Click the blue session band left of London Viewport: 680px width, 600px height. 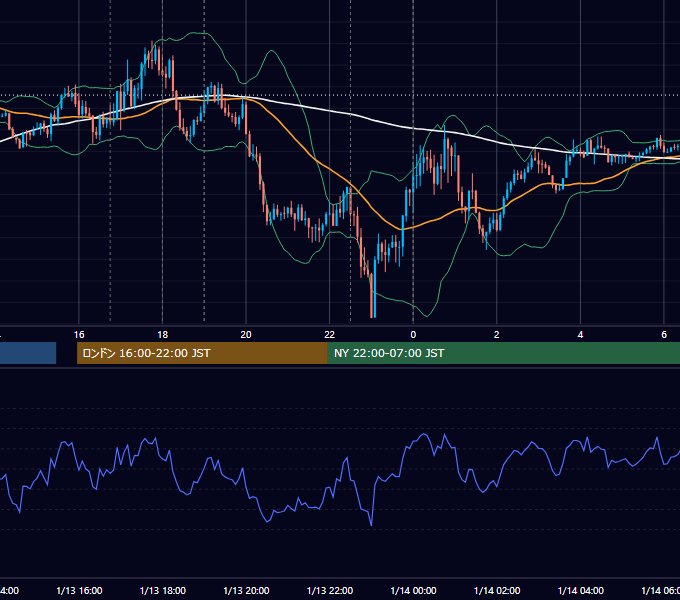tap(28, 353)
